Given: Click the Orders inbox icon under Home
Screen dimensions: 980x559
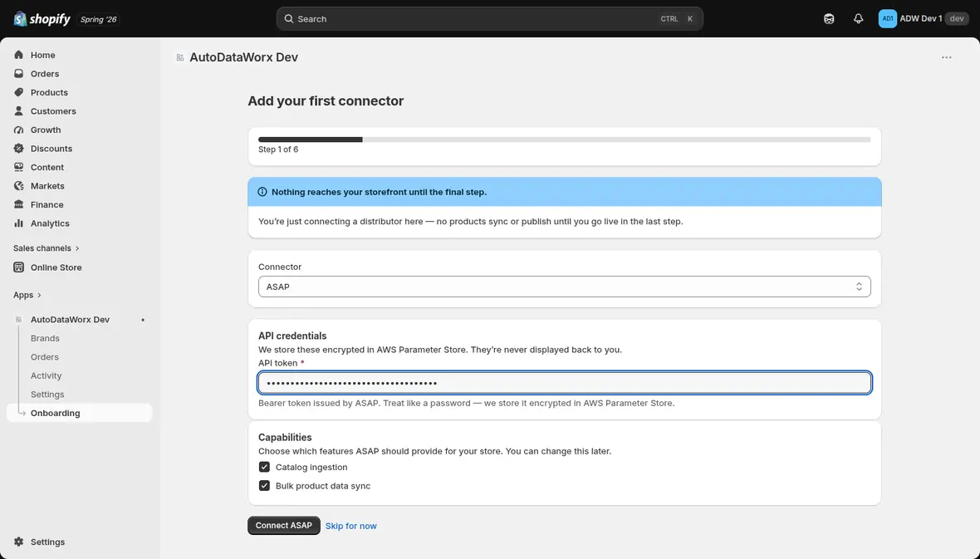Looking at the screenshot, I should (x=19, y=74).
